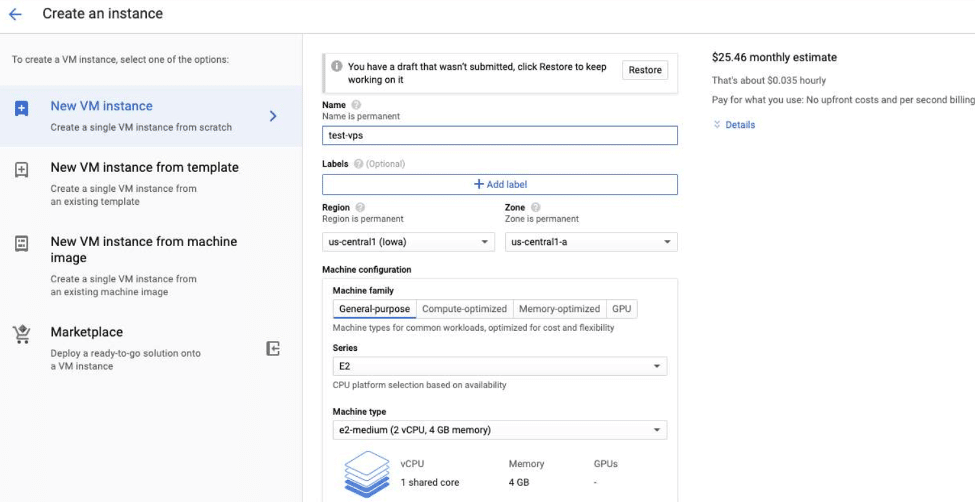The height and width of the screenshot is (502, 977).
Task: Click the 'Pay for what you use' text
Action: [843, 100]
